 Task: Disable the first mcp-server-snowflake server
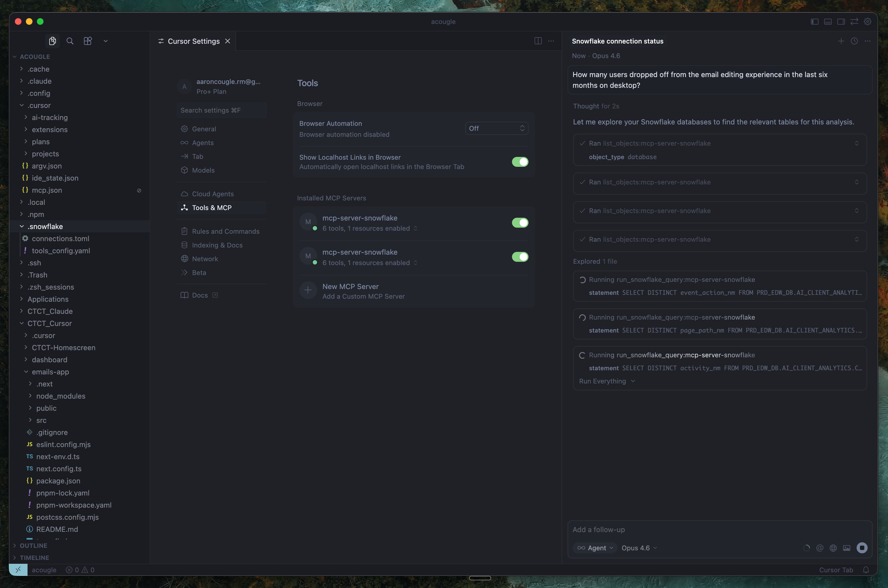pos(520,223)
